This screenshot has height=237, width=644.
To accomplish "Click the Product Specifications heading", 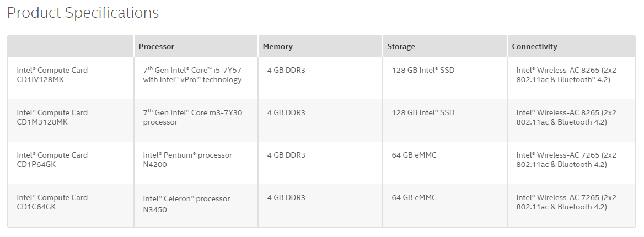I will pyautogui.click(x=83, y=13).
